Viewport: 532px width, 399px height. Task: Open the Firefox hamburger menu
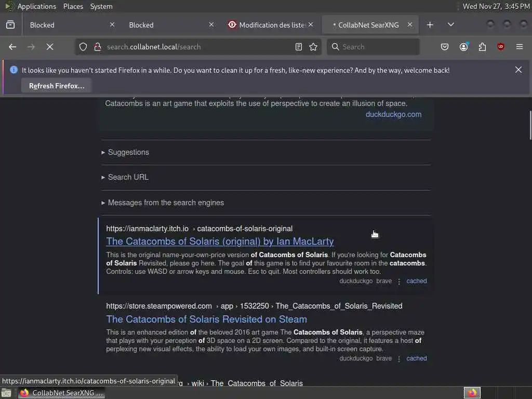point(520,47)
